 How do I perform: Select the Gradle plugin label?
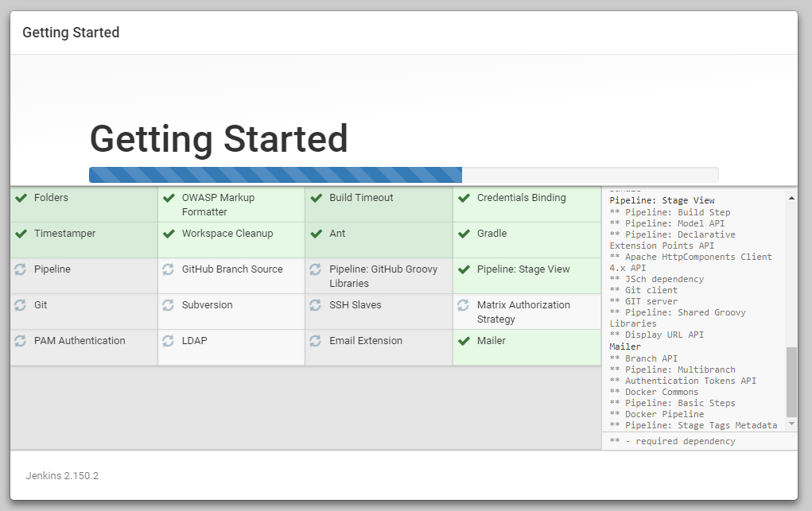pos(492,233)
